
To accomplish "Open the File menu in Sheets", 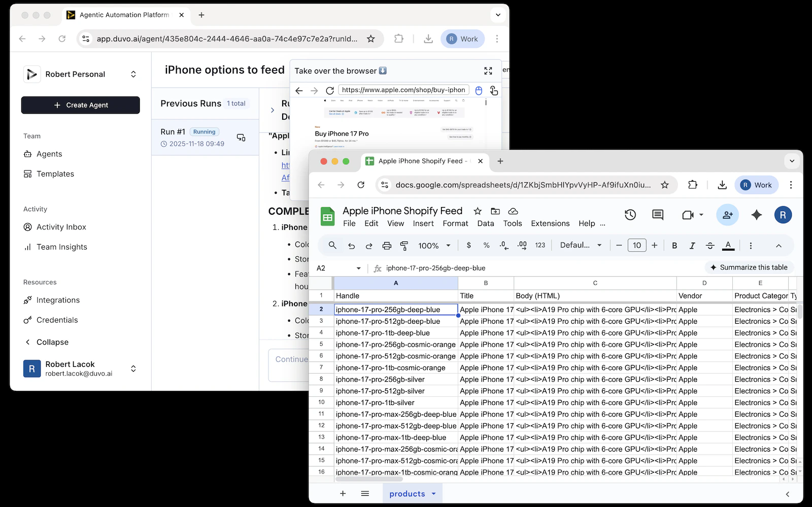I will coord(349,223).
